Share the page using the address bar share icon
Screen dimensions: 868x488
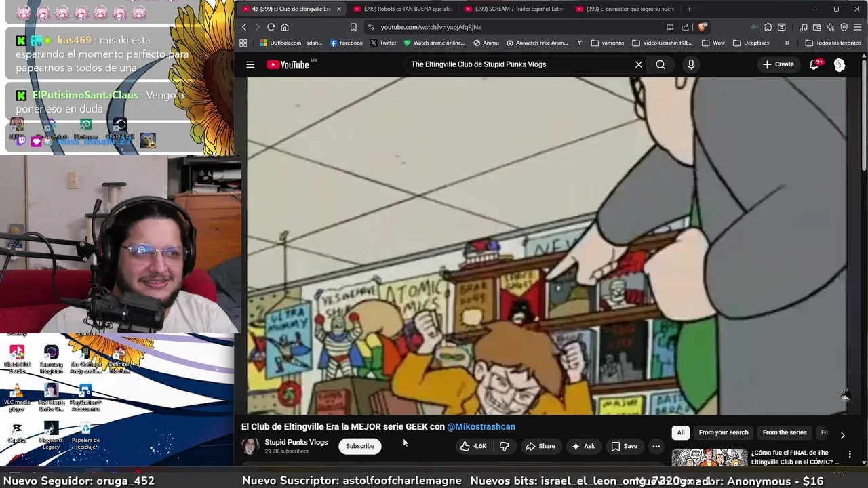685,27
